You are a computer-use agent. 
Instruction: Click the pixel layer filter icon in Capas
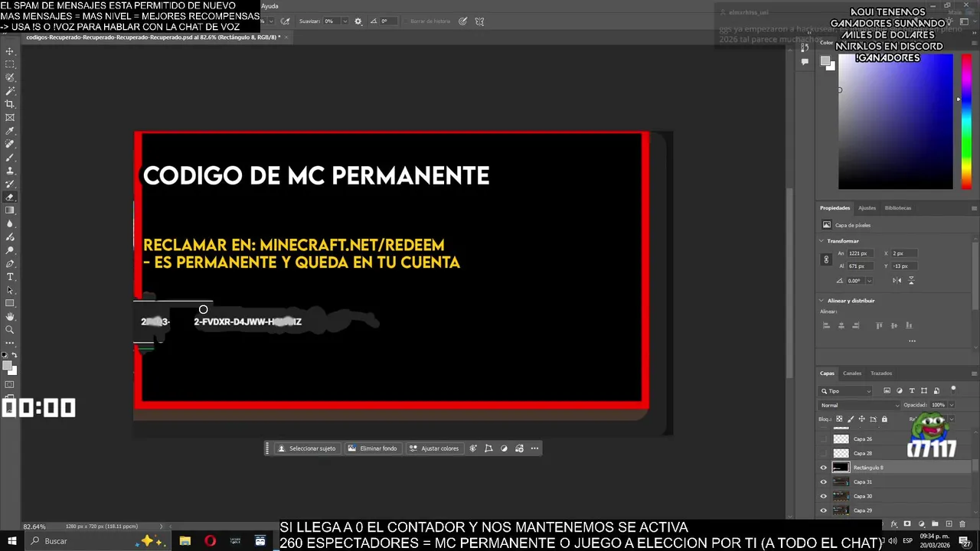point(887,391)
